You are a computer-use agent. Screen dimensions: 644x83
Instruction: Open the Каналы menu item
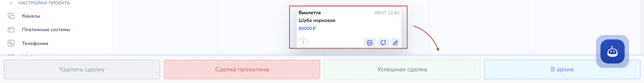tap(31, 16)
